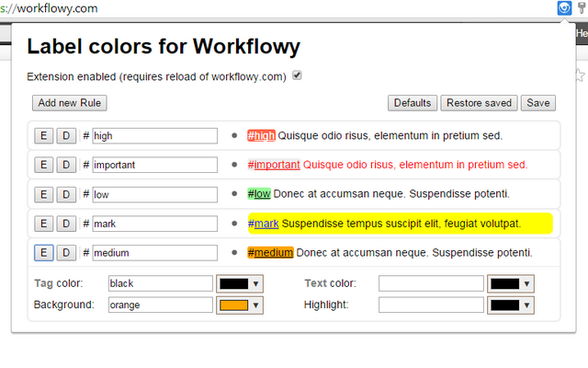Screen dimensions: 588x368
Task: Open the Tag color dropdown arrow
Action: (x=255, y=284)
